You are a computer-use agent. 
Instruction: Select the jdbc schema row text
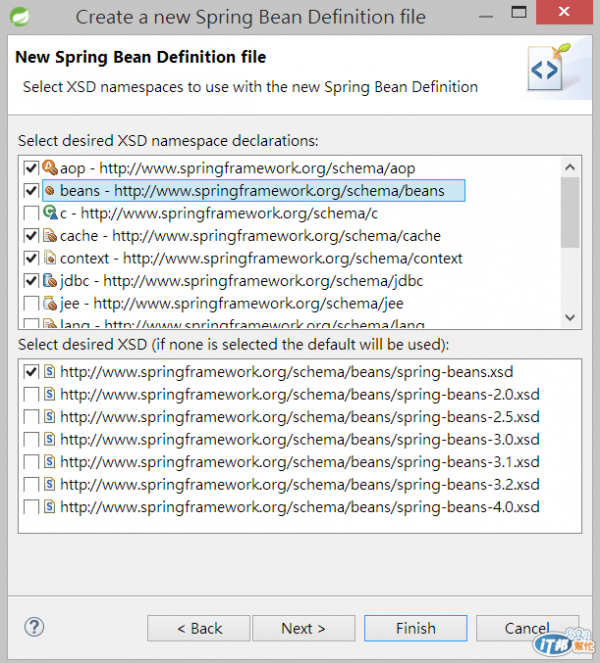point(241,280)
